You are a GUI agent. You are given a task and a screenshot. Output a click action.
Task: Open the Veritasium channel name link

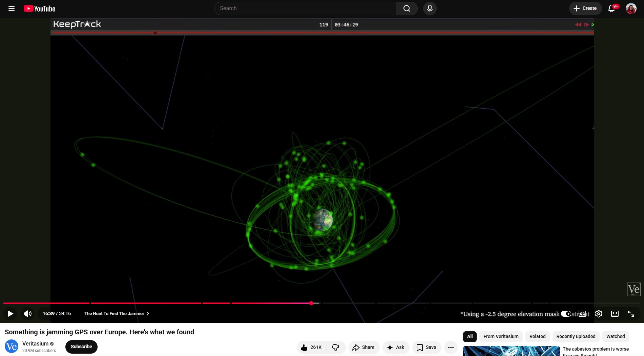[x=35, y=343]
